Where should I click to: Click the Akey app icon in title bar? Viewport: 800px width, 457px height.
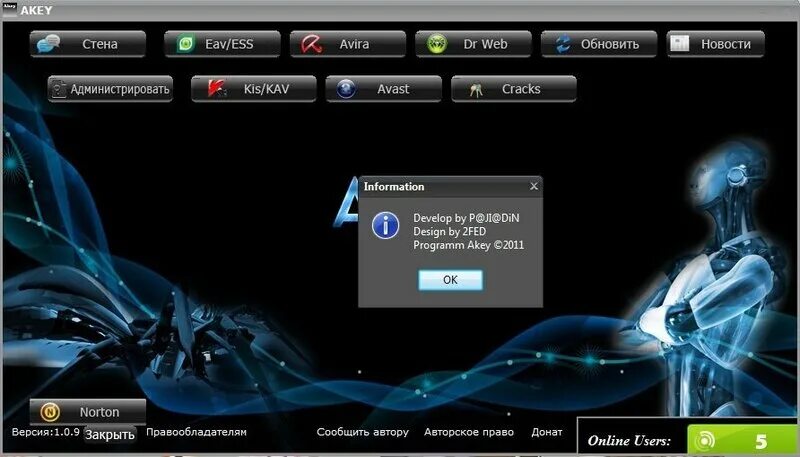[10, 9]
